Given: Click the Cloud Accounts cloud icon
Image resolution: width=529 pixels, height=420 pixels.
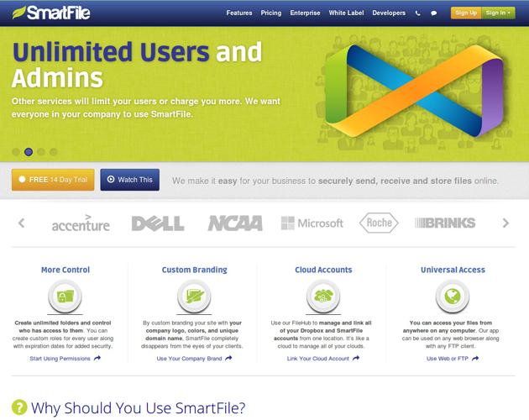Looking at the screenshot, I should tap(323, 296).
